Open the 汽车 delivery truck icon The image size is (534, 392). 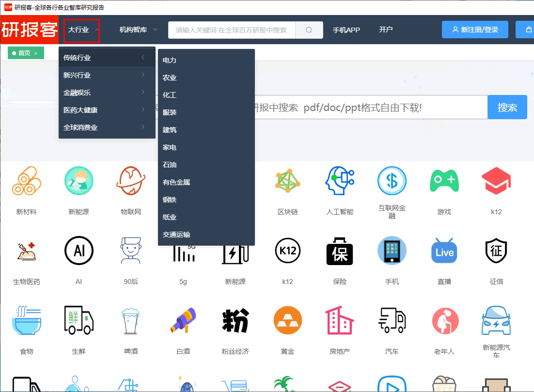tap(392, 320)
